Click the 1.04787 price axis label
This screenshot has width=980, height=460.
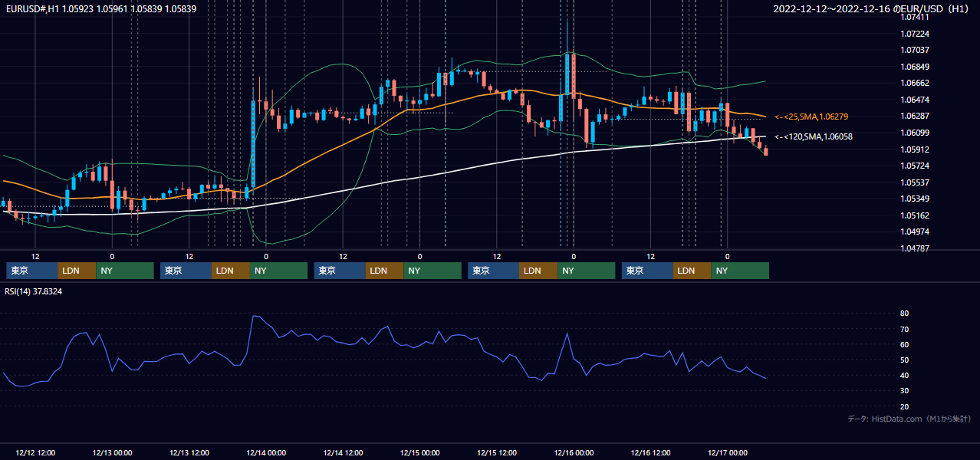point(915,248)
